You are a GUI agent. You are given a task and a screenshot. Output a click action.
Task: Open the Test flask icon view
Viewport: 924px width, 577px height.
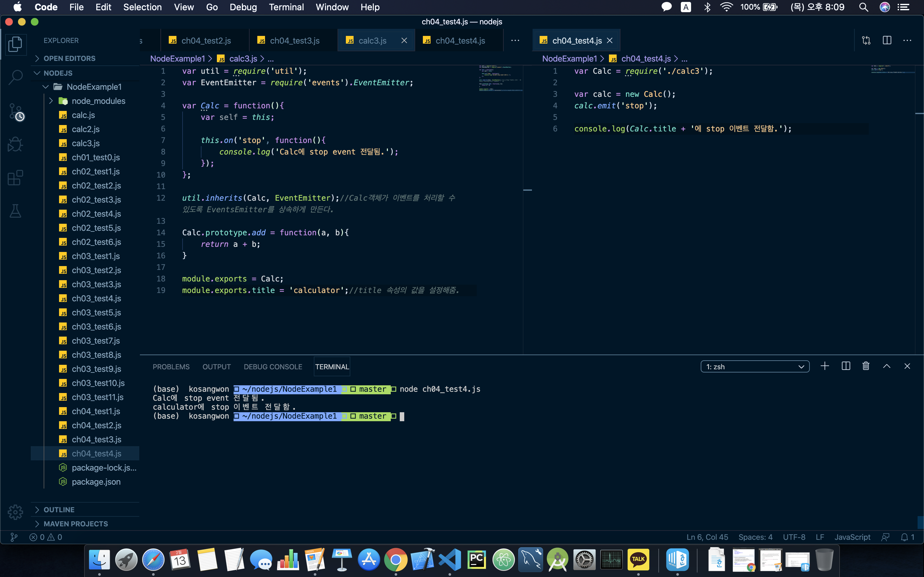pos(15,211)
